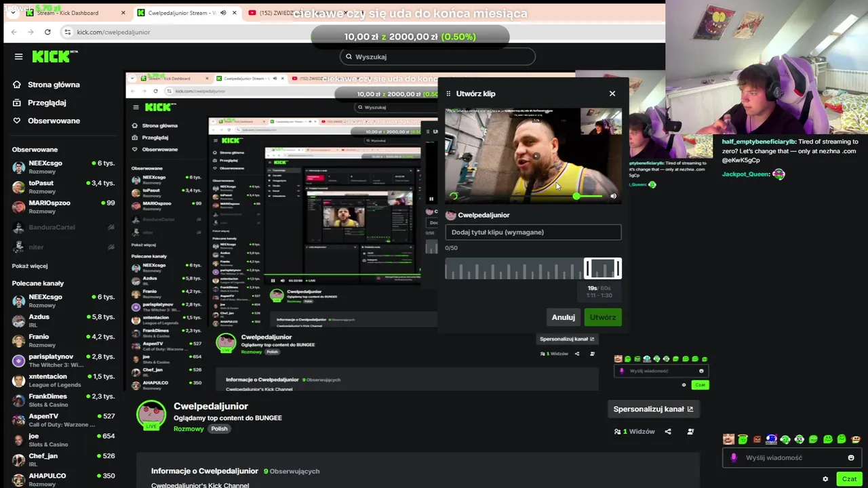Insert the green halo emote in chat bar
Screen dimensions: 868x488
pos(743,439)
